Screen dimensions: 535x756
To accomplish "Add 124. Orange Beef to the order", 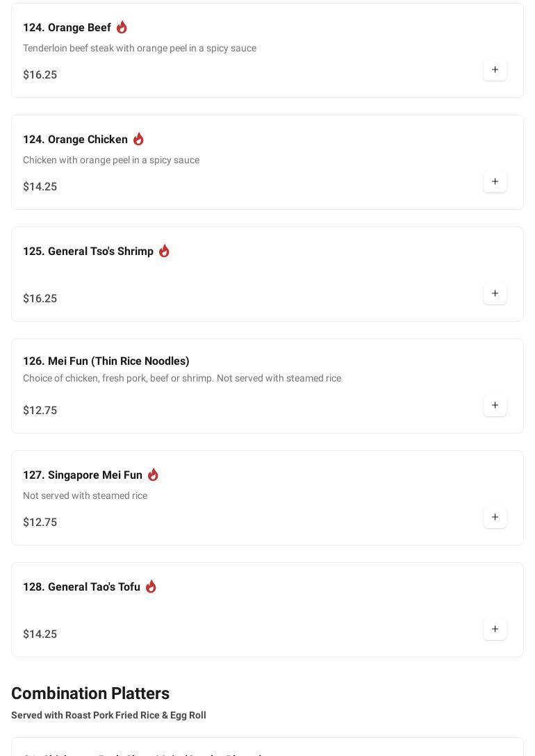I will point(495,69).
